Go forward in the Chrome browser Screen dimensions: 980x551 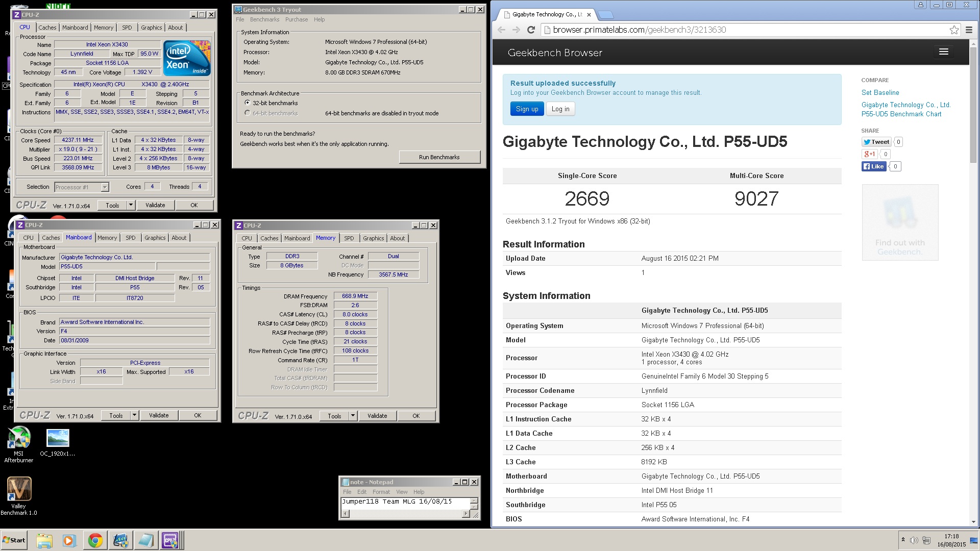[516, 30]
